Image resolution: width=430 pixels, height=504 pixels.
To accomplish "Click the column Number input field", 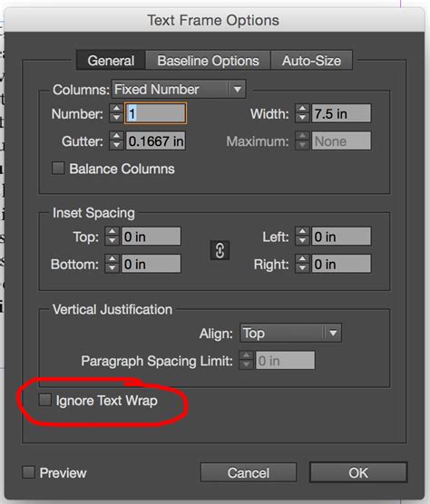I will tap(156, 113).
